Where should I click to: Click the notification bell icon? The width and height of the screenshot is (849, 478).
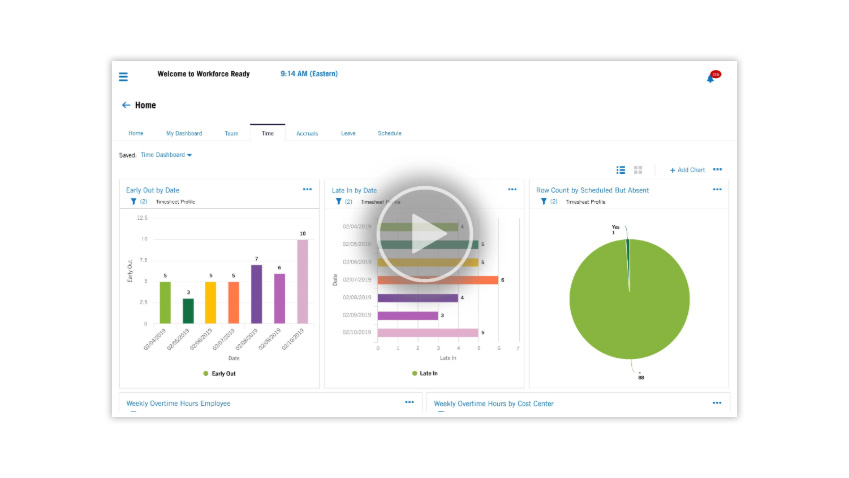[x=711, y=77]
